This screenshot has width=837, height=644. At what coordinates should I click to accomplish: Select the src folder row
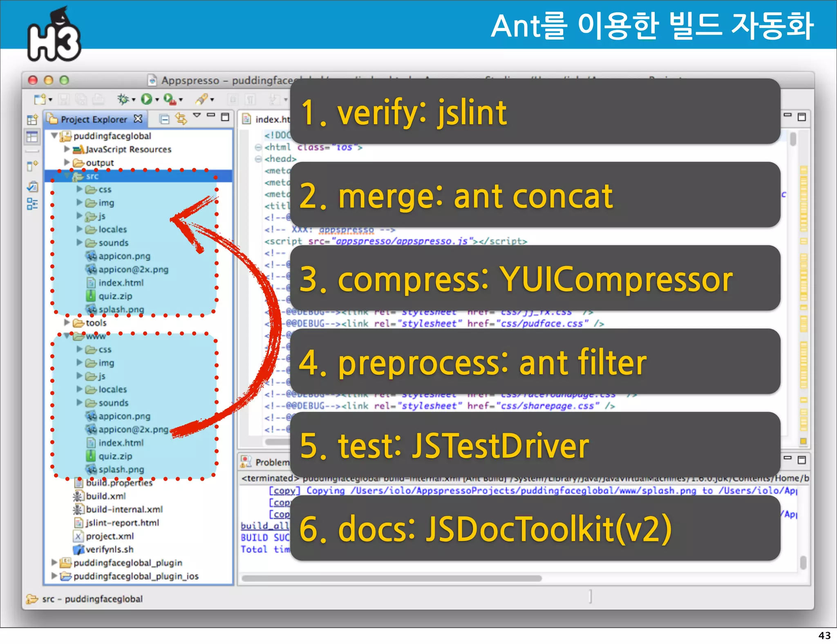coord(139,176)
